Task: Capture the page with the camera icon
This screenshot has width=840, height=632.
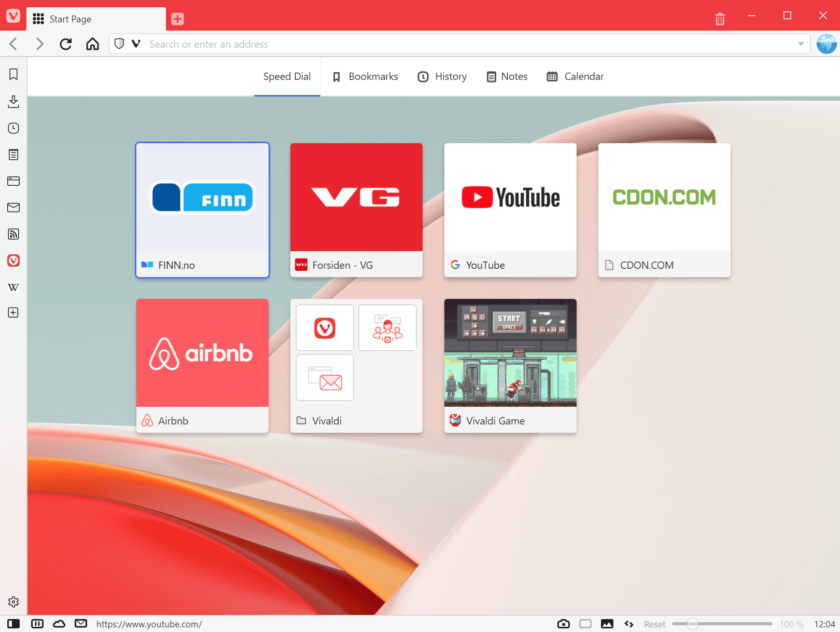Action: (x=564, y=624)
